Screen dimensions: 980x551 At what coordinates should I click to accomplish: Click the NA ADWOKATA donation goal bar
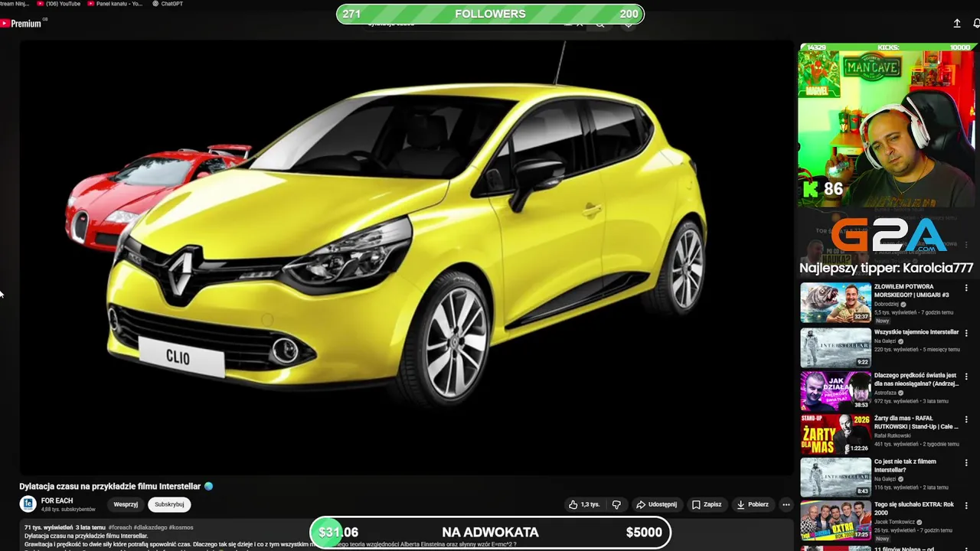[490, 533]
